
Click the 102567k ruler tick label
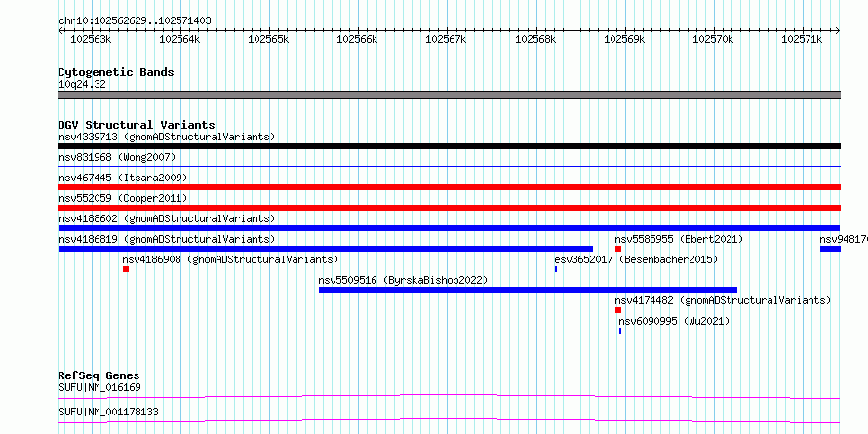click(x=446, y=39)
